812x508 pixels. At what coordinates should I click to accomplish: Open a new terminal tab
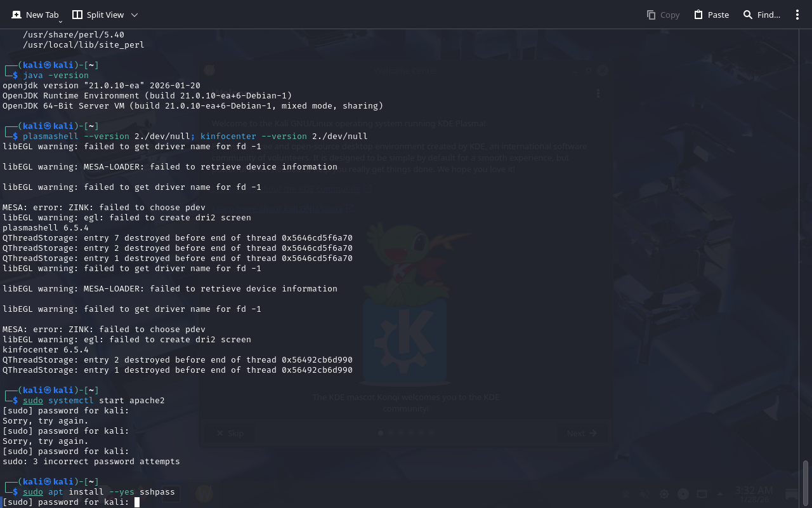[35, 15]
